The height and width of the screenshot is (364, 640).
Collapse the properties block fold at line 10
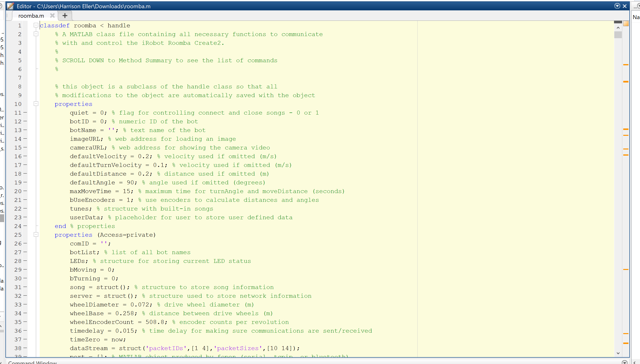click(36, 104)
